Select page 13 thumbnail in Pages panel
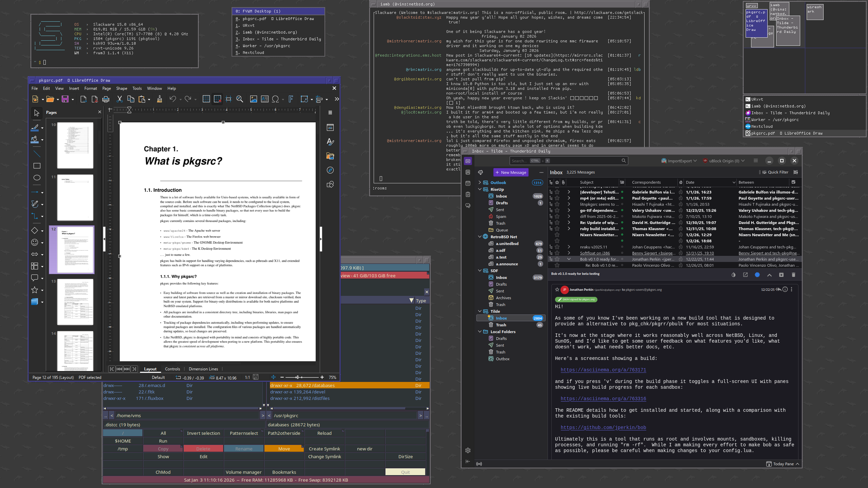This screenshot has height=488, width=868. [75, 302]
